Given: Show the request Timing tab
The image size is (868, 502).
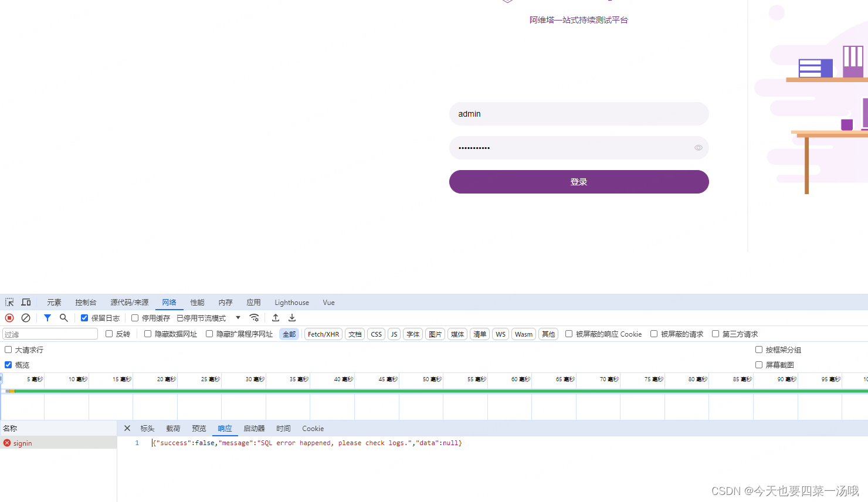Looking at the screenshot, I should 283,429.
